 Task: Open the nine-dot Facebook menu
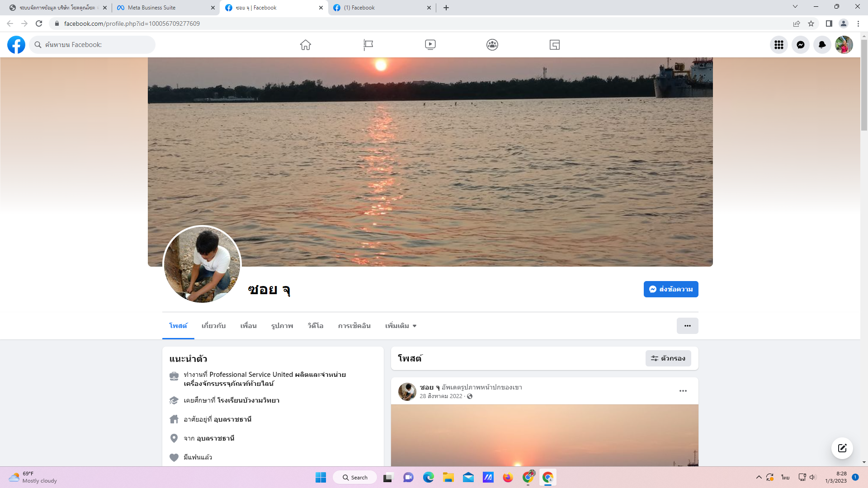[778, 45]
